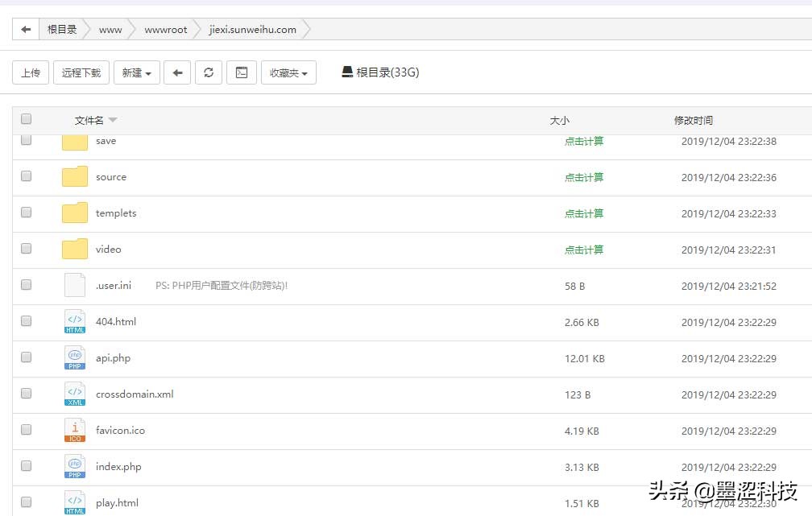Sort by 文件名 column arrow
Viewport: 812px width, 516px height.
click(113, 120)
